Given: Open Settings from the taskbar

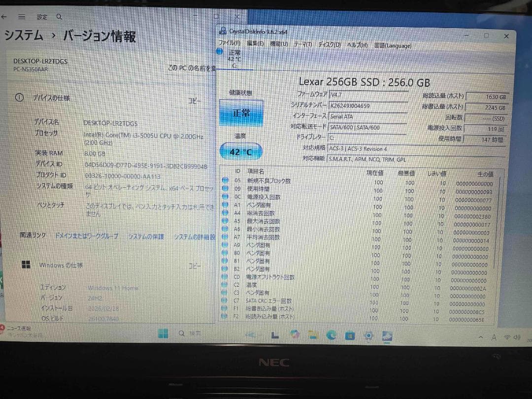Looking at the screenshot, I should pyautogui.click(x=368, y=335).
